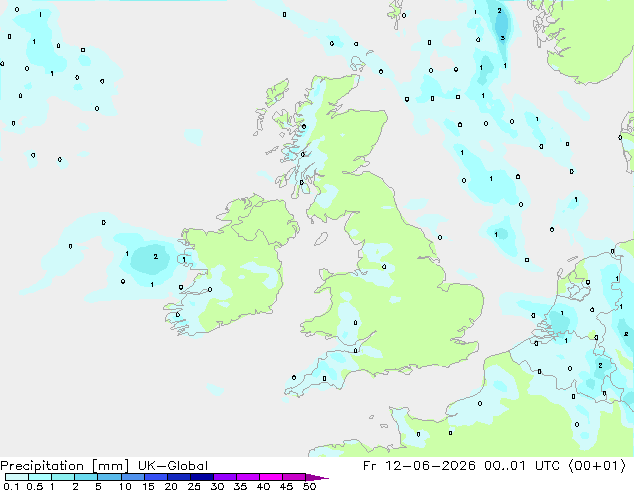The height and width of the screenshot is (490, 634).
Task: Choose the magenta swatch between 40 and 45
Action: coord(271,477)
